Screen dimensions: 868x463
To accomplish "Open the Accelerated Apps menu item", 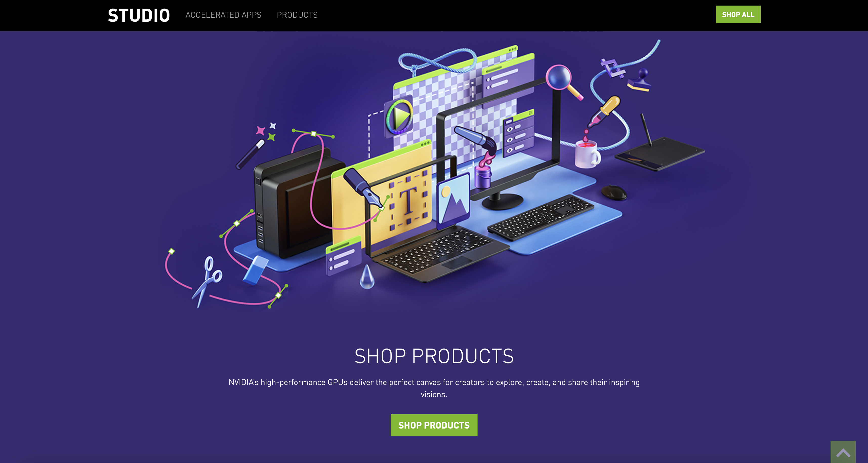I will (223, 15).
